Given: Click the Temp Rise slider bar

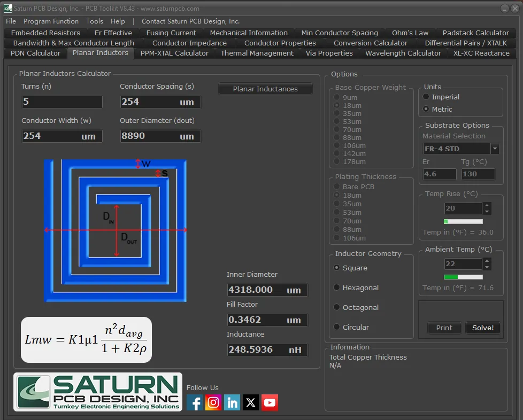Looking at the screenshot, I should pyautogui.click(x=463, y=221).
